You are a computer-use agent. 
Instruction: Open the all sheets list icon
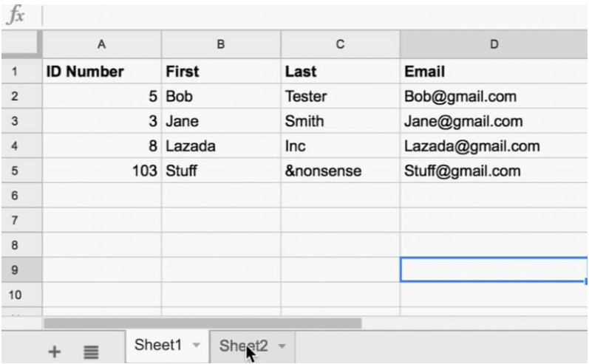(x=91, y=352)
